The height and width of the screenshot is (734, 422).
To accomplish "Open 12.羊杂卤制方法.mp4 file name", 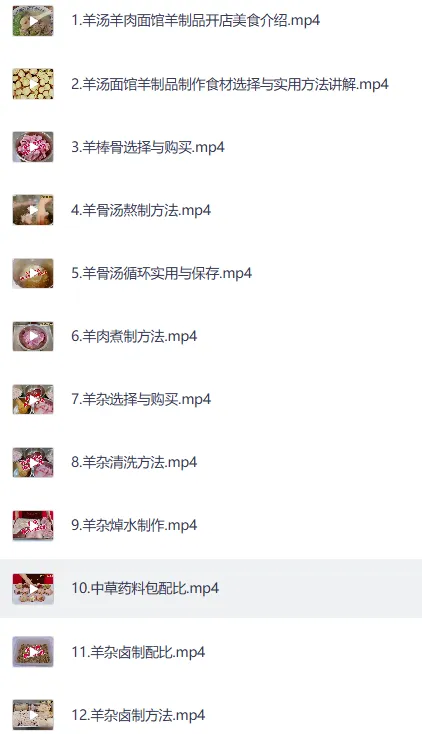I will point(138,715).
